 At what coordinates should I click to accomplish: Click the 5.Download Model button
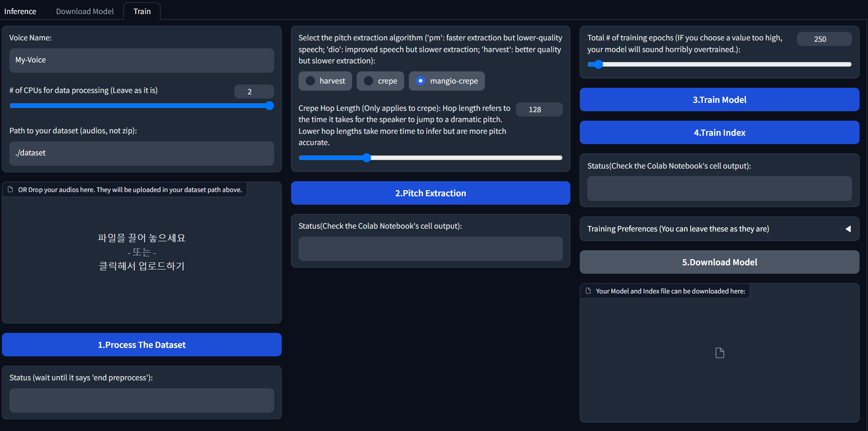[x=720, y=262]
